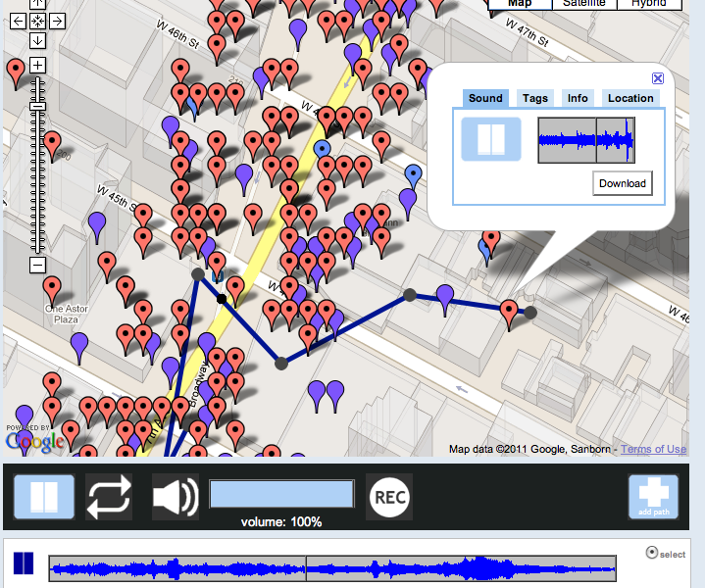Open the Tags tab in popup
The height and width of the screenshot is (588, 705).
(x=534, y=98)
